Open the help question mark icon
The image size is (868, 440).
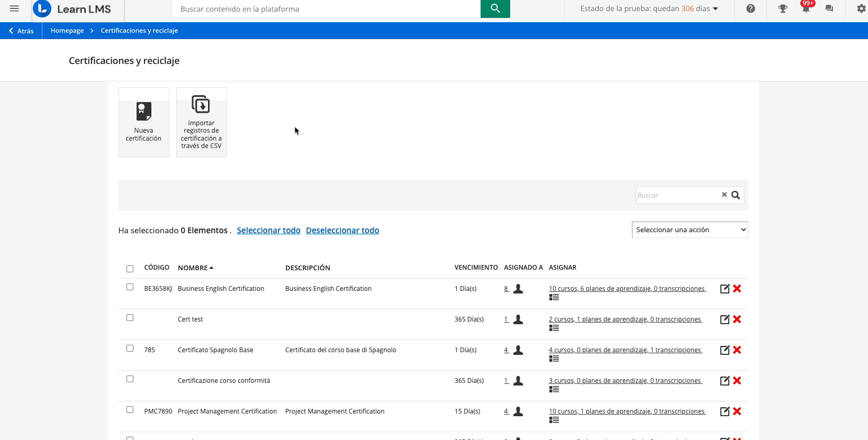(x=751, y=8)
